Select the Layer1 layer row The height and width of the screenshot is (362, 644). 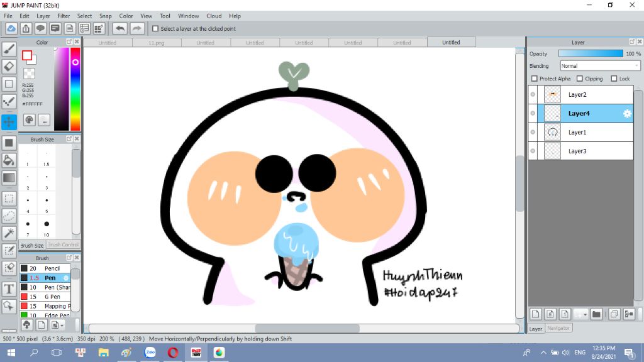click(x=580, y=132)
